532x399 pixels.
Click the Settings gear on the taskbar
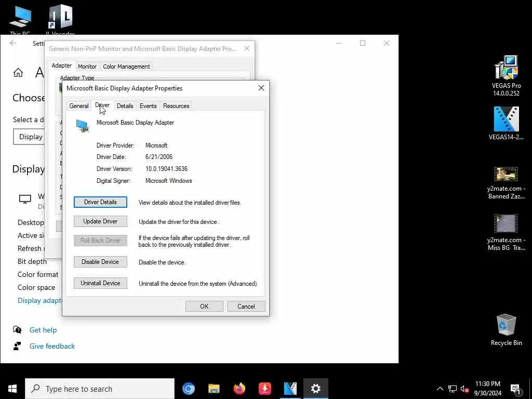pyautogui.click(x=315, y=389)
